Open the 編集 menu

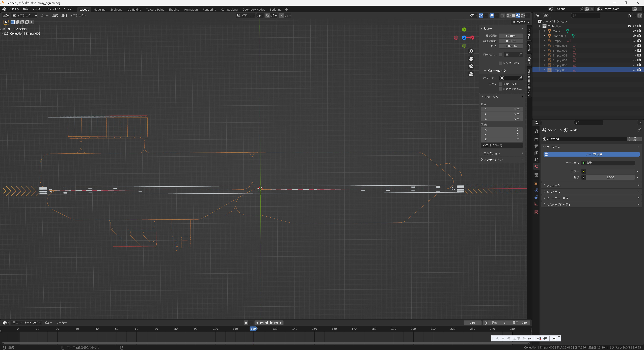tap(25, 9)
